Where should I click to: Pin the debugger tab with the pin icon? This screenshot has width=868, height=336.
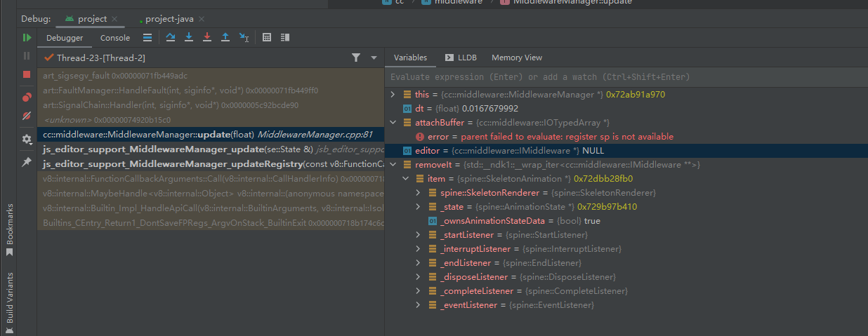[x=27, y=162]
